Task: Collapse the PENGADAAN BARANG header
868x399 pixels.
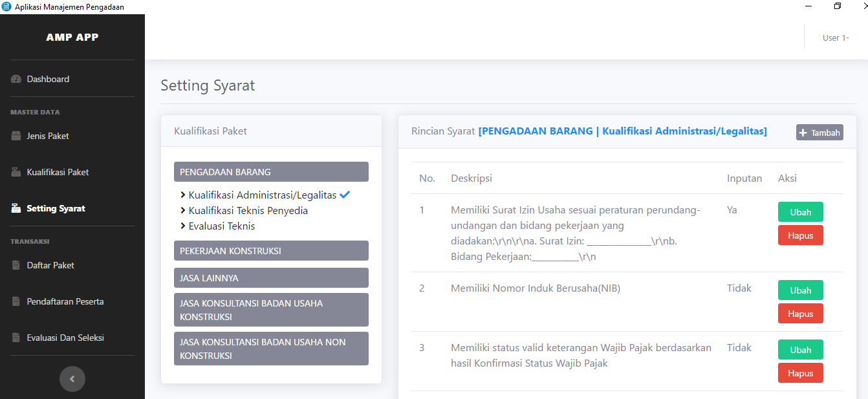Action: (x=271, y=172)
